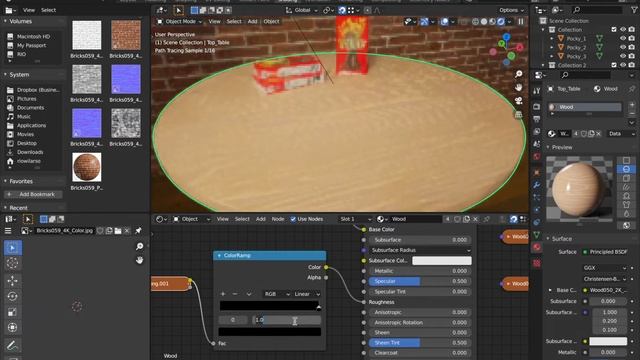Select the Tweak select tool in image editor

(13, 248)
